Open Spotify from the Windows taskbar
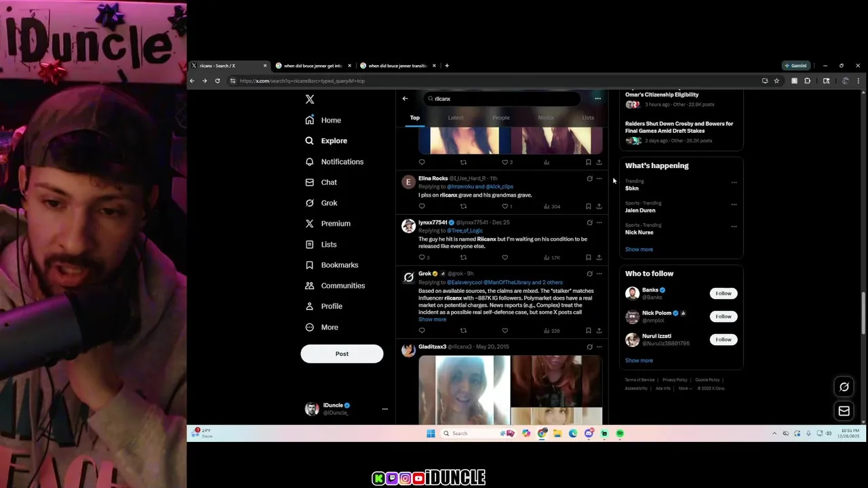 click(x=620, y=434)
